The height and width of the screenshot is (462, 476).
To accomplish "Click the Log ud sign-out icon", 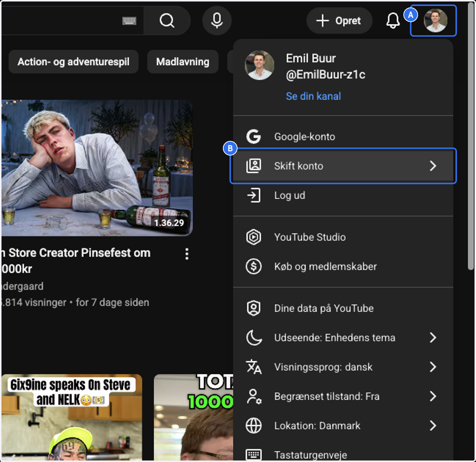I will [x=253, y=195].
